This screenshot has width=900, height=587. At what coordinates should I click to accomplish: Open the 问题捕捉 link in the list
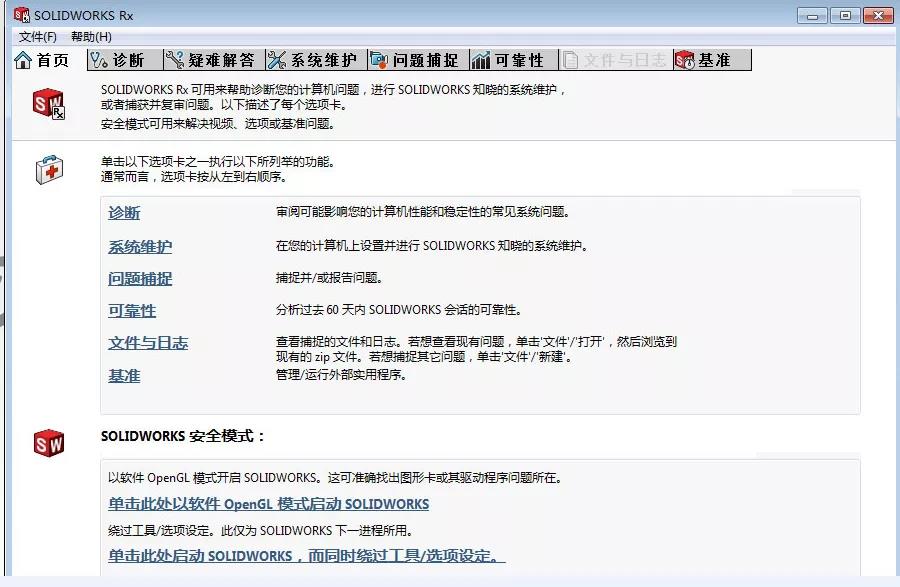coord(140,279)
